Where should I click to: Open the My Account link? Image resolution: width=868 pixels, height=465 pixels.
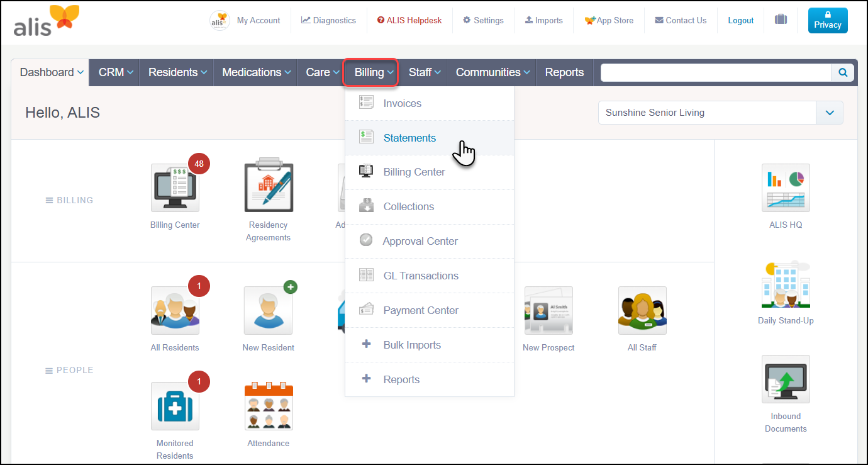point(259,20)
